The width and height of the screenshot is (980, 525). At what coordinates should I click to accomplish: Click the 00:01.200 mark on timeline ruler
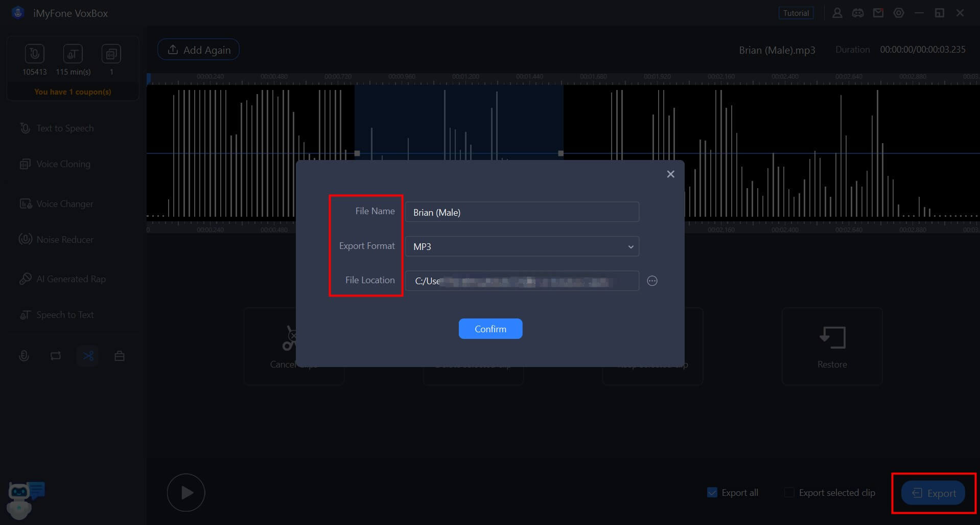click(x=465, y=77)
